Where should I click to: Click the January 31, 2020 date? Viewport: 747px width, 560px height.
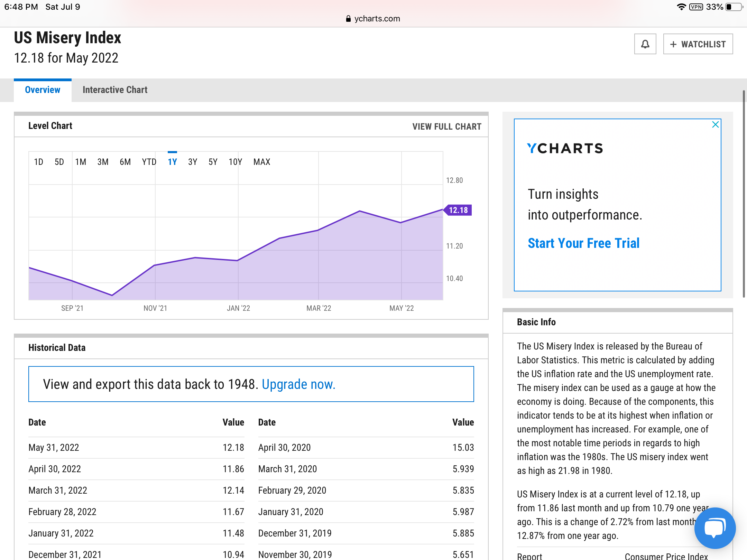click(290, 512)
